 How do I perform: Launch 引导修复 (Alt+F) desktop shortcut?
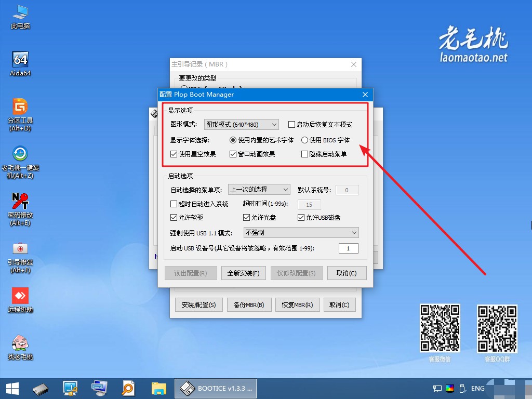20,257
